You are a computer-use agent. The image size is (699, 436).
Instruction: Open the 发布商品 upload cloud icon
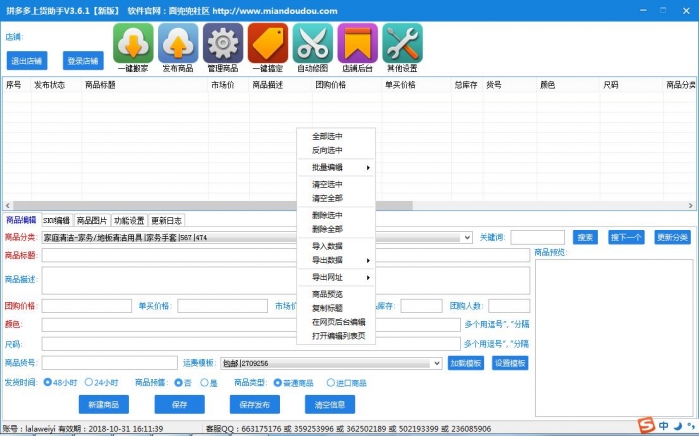pyautogui.click(x=178, y=43)
